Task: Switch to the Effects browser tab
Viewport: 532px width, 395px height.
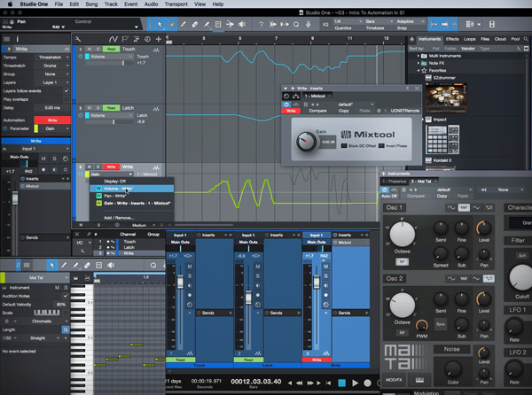Action: point(452,39)
